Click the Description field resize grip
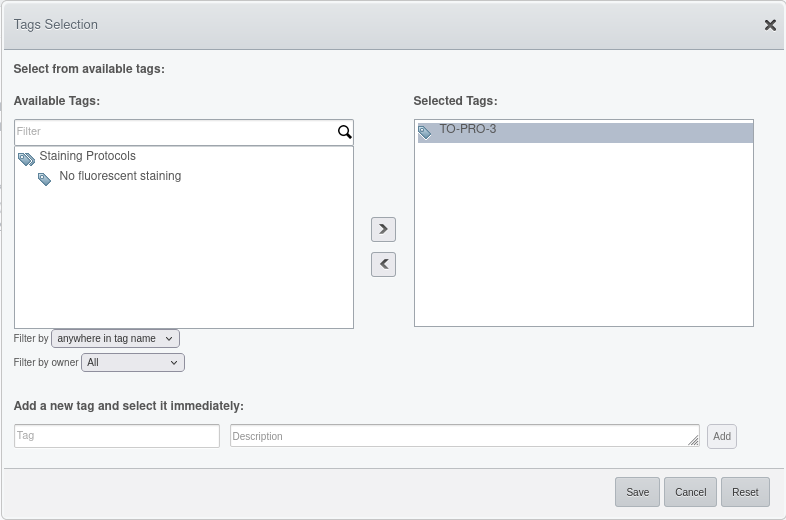 693,441
